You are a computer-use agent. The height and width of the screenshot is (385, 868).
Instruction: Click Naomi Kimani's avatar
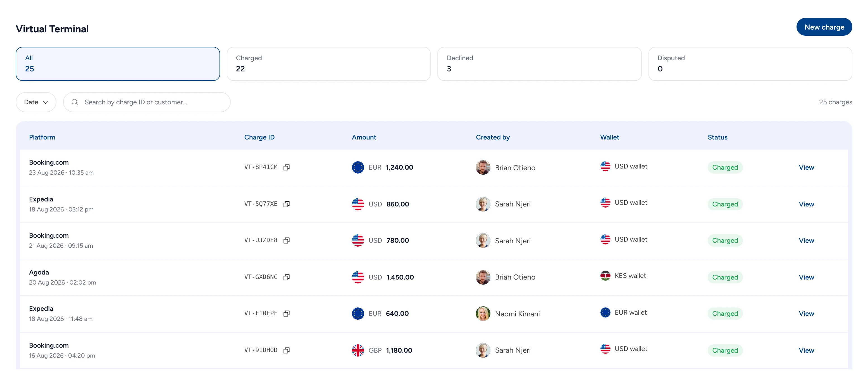483,314
